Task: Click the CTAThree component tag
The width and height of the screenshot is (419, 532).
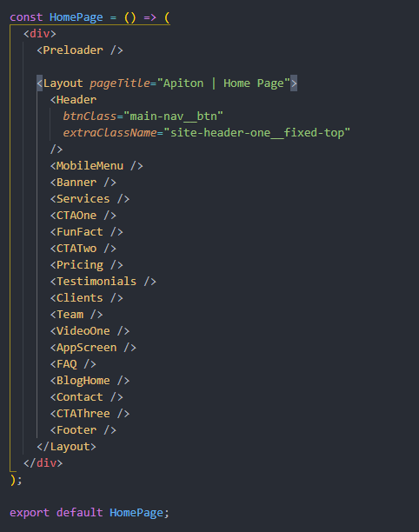Action: pyautogui.click(x=90, y=414)
